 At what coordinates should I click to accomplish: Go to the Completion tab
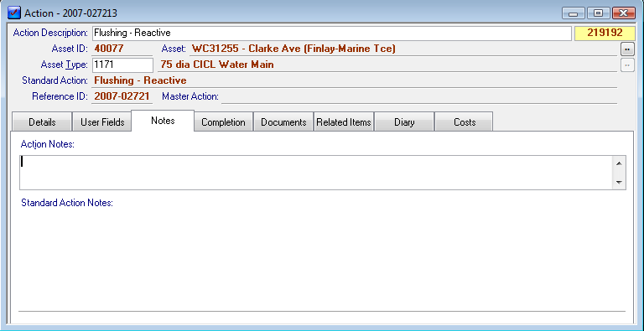coord(223,122)
